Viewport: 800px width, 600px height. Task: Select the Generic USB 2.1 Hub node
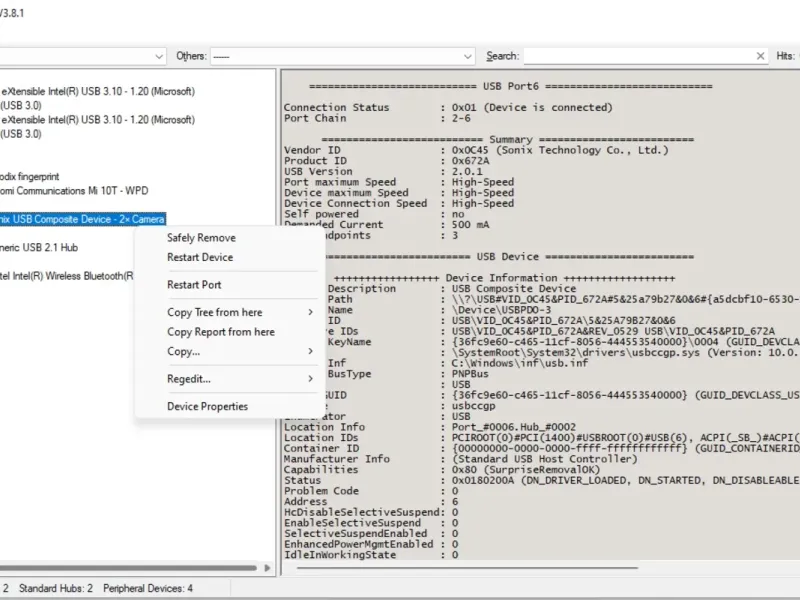pyautogui.click(x=40, y=247)
